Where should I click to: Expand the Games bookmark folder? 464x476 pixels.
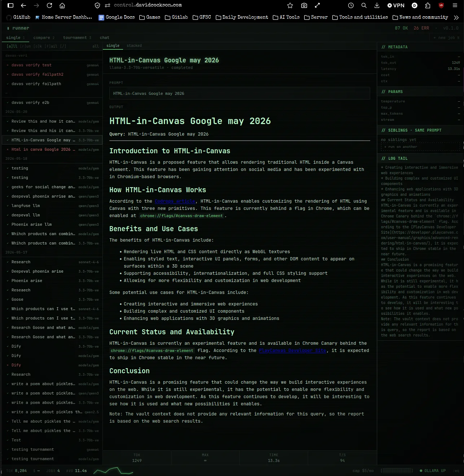pos(150,17)
